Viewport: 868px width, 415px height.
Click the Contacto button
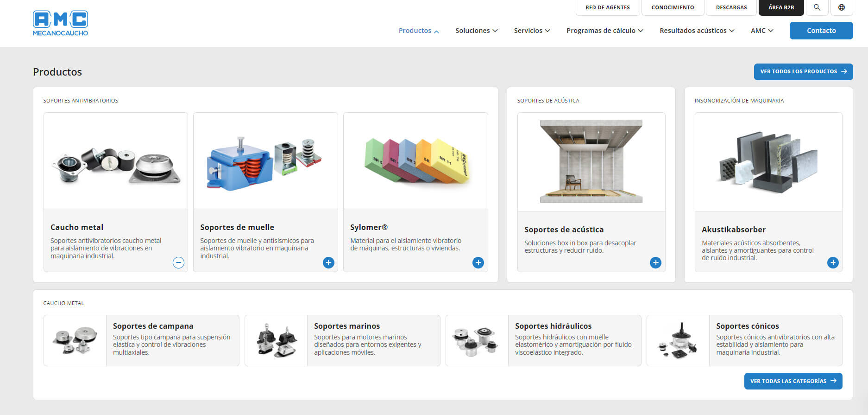coord(821,31)
